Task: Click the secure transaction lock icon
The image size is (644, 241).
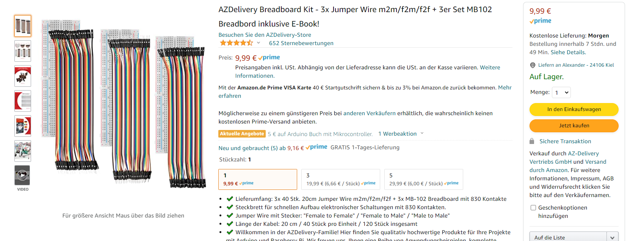Action: [532, 141]
